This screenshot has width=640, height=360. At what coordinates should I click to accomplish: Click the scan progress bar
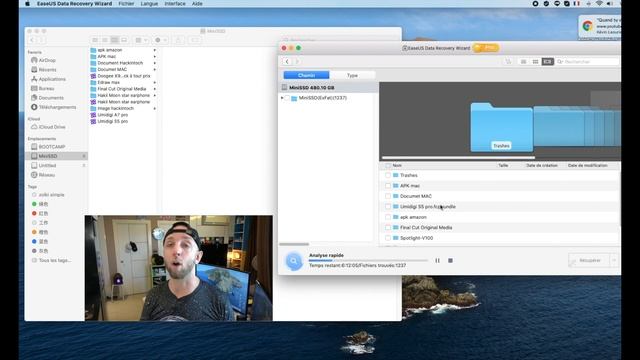368,260
